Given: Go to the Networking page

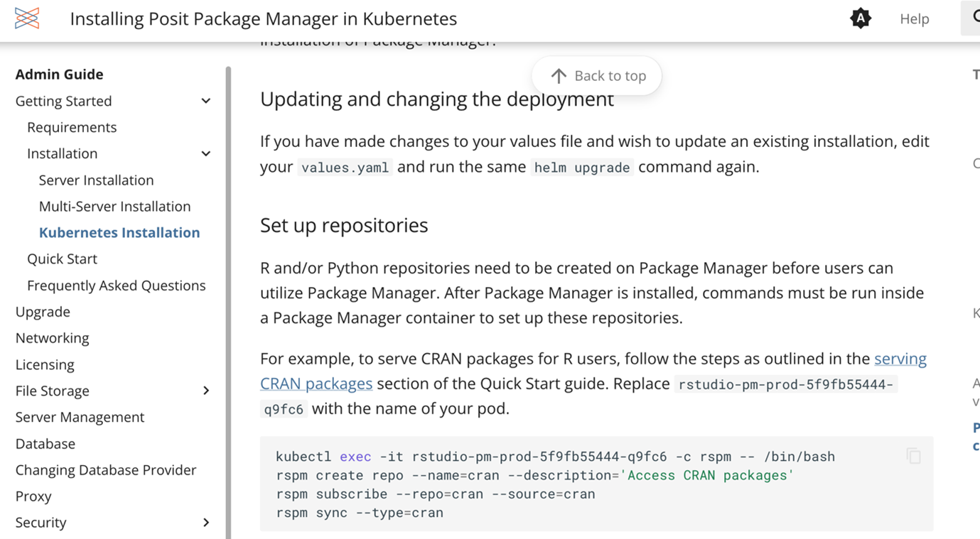Looking at the screenshot, I should point(52,337).
